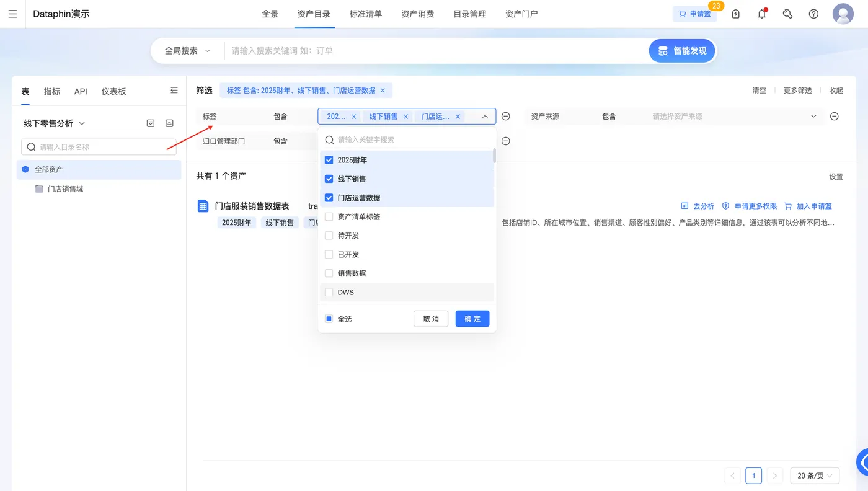Click 收起 to collapse filters
The image size is (868, 491).
[836, 91]
